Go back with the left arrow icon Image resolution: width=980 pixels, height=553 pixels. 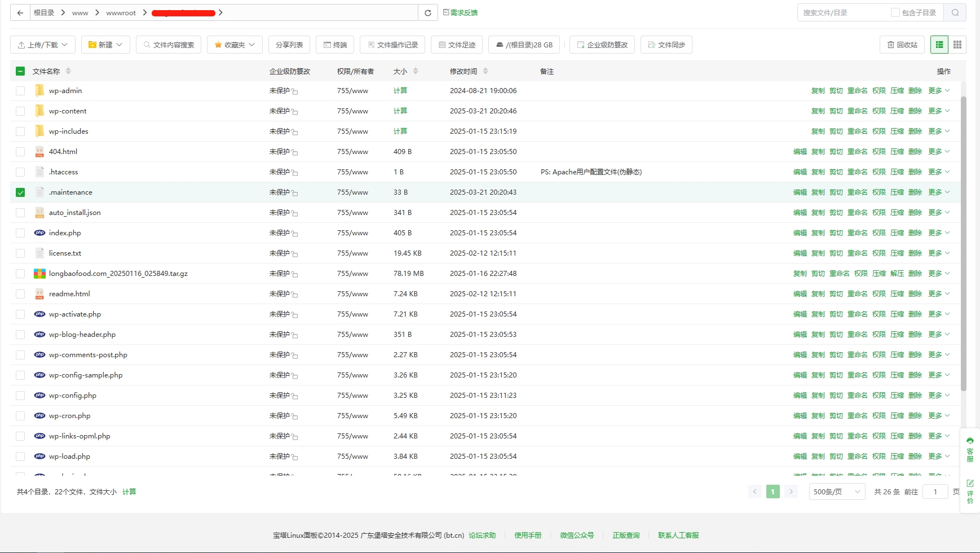pyautogui.click(x=20, y=12)
